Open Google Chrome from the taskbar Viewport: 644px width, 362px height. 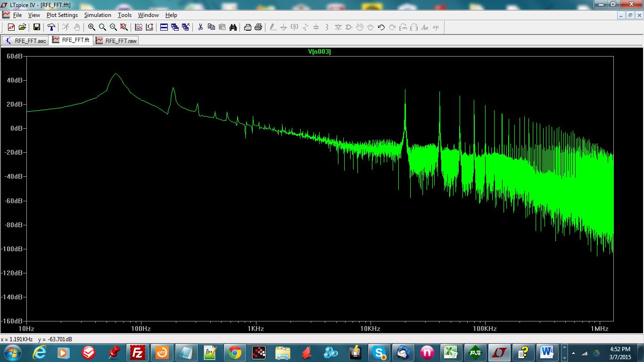pyautogui.click(x=234, y=352)
